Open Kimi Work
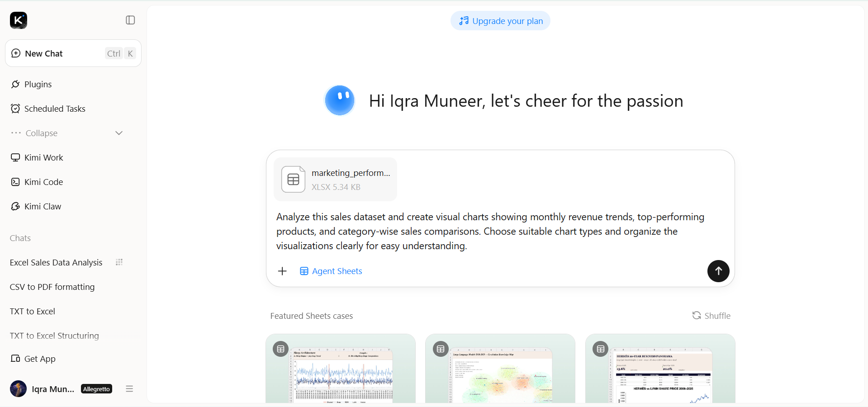 coord(37,157)
